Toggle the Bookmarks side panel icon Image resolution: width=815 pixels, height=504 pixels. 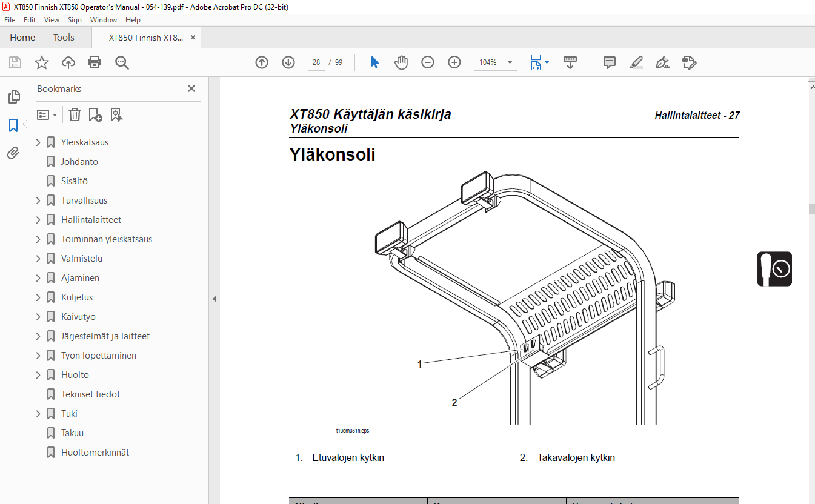13,125
